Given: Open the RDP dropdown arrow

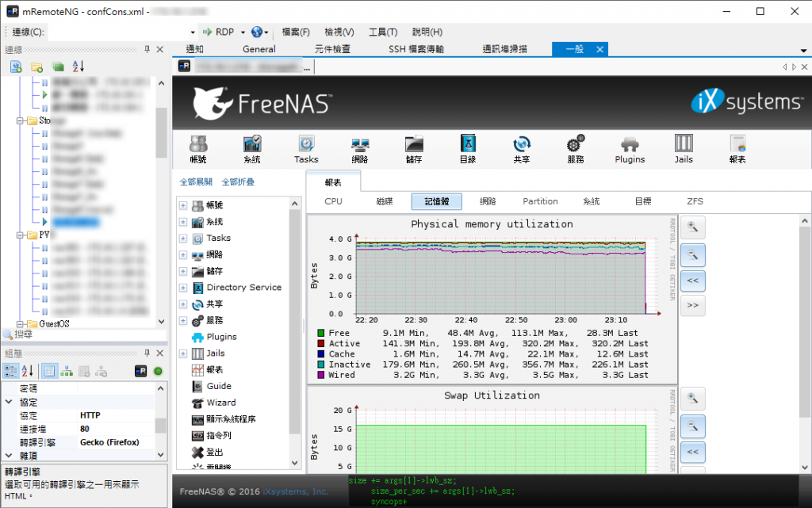Looking at the screenshot, I should point(243,32).
